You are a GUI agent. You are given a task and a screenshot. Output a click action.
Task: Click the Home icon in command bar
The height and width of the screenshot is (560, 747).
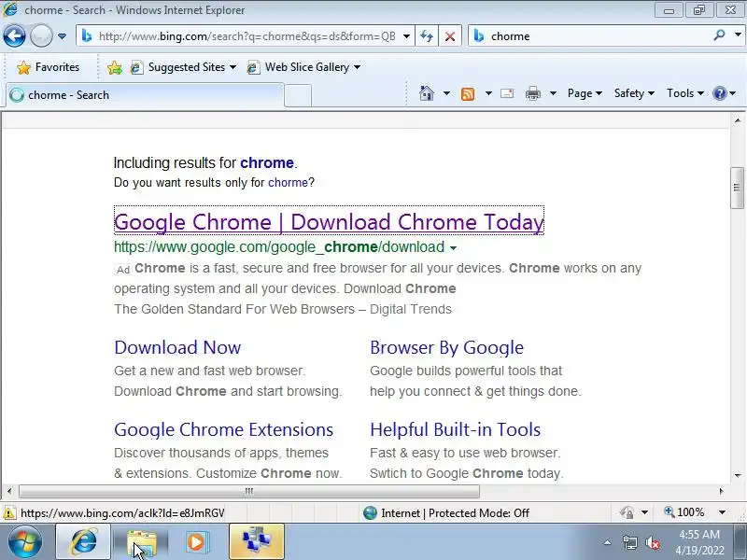pos(427,93)
